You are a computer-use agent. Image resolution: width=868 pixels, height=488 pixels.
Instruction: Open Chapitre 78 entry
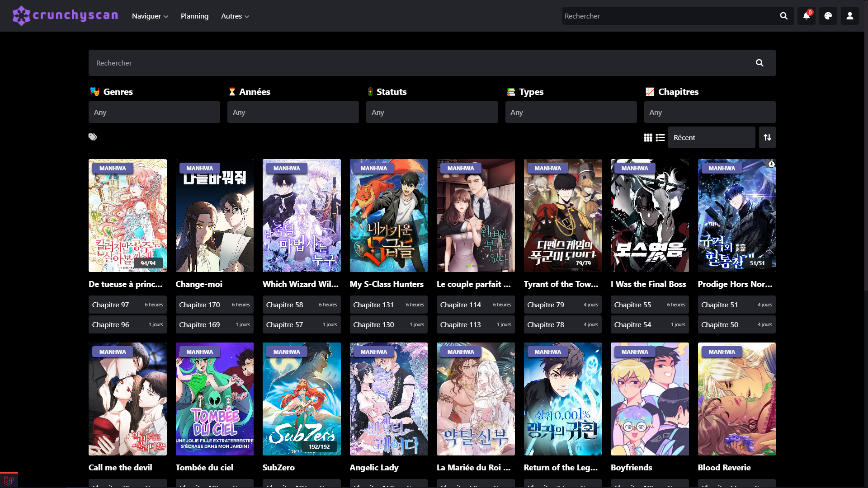click(x=563, y=324)
